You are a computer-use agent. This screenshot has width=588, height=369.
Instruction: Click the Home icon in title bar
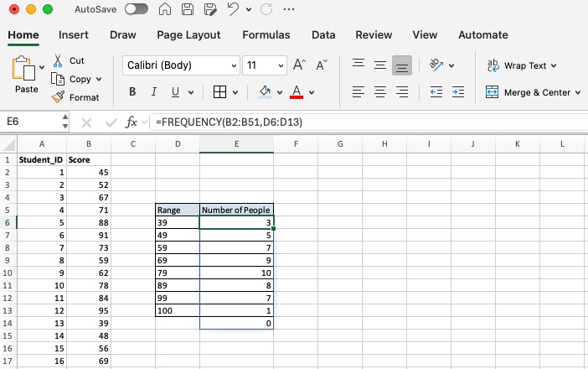[x=166, y=10]
